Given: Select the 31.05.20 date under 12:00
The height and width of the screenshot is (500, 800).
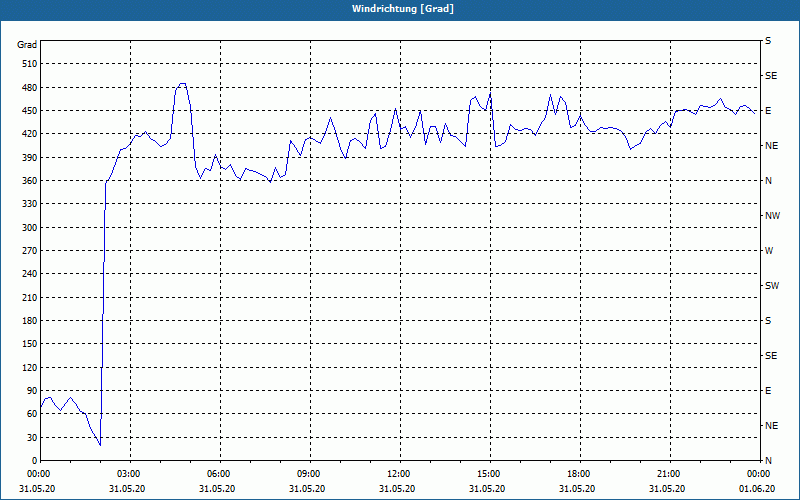Looking at the screenshot, I should click(x=397, y=489).
